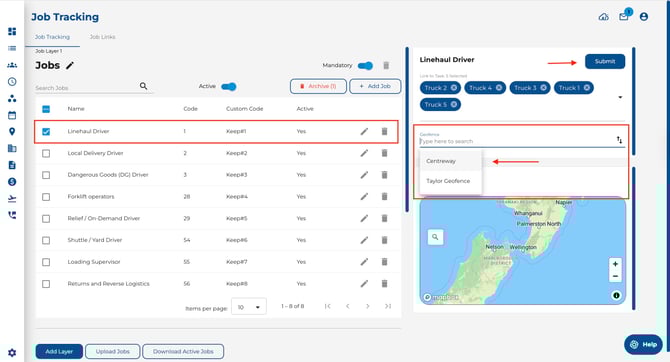This screenshot has width=670, height=362.
Task: Toggle the Mandatory switch
Action: click(365, 65)
